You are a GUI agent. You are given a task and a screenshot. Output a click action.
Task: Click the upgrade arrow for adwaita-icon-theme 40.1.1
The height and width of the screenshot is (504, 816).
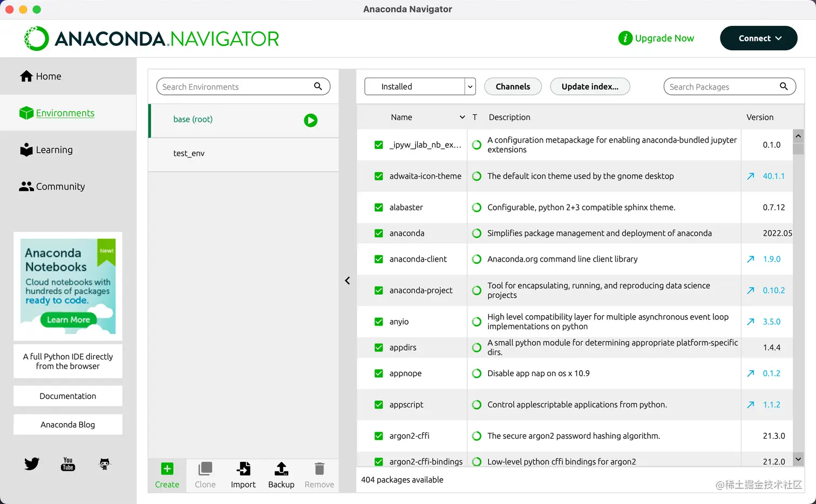point(751,176)
